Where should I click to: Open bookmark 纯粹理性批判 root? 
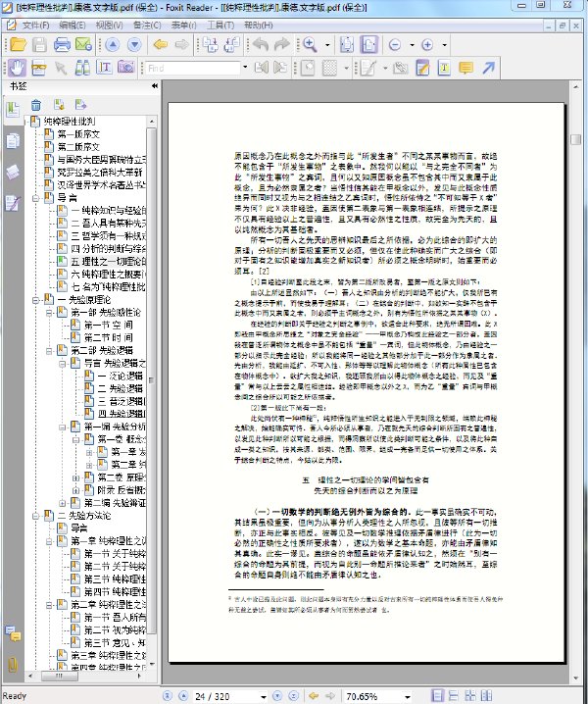tap(70, 122)
